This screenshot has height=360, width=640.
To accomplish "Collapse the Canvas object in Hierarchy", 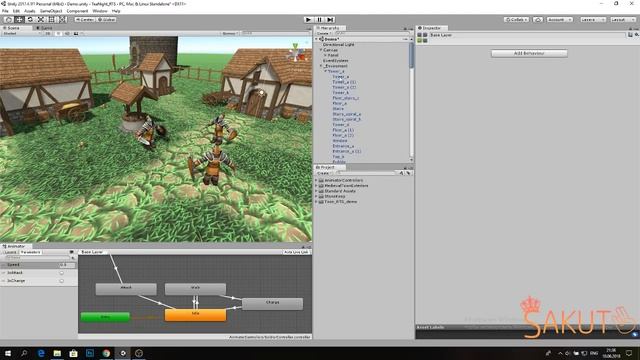I will pos(321,50).
